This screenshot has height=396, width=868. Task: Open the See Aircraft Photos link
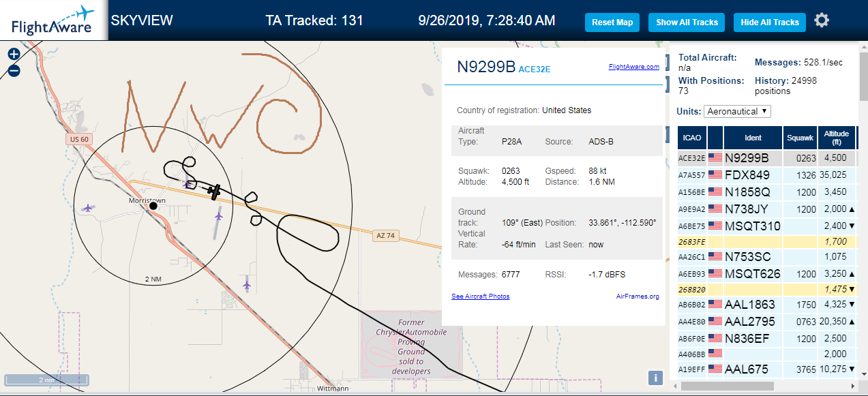(481, 296)
